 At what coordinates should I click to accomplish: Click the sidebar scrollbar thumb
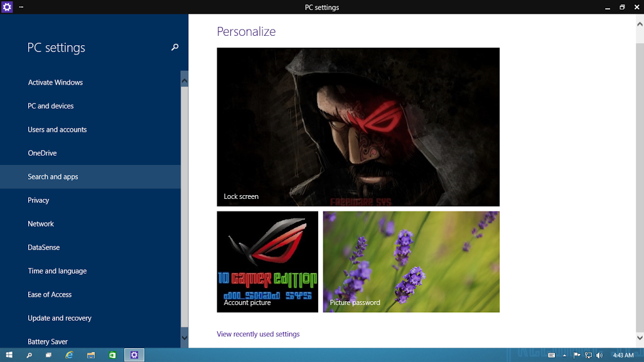tap(185, 207)
